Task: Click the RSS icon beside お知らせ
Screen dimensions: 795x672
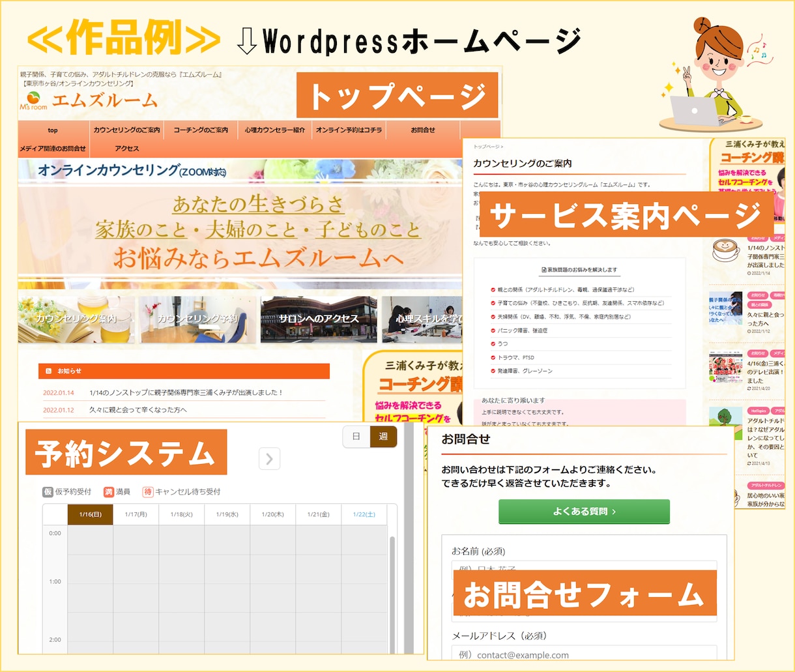Action: (x=48, y=371)
